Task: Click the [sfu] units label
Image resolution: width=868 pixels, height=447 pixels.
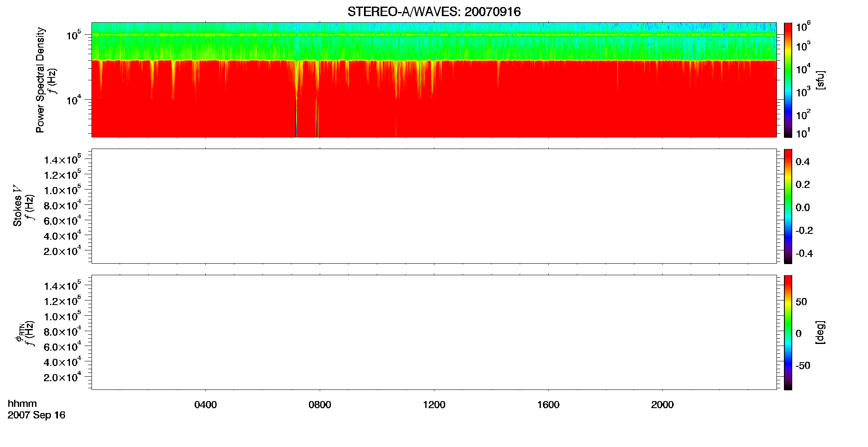Action: tap(820, 80)
